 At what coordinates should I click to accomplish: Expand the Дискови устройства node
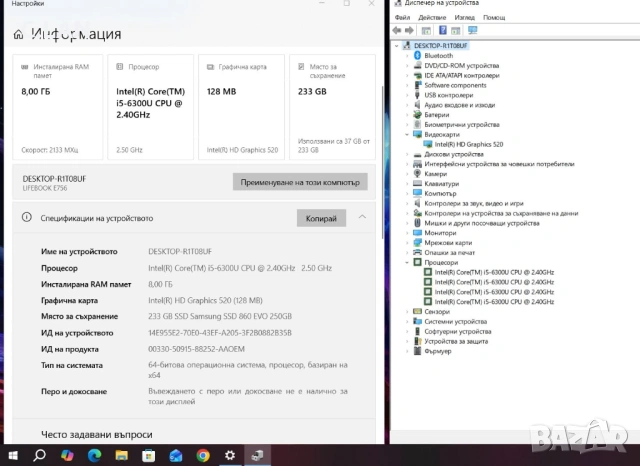coord(407,154)
